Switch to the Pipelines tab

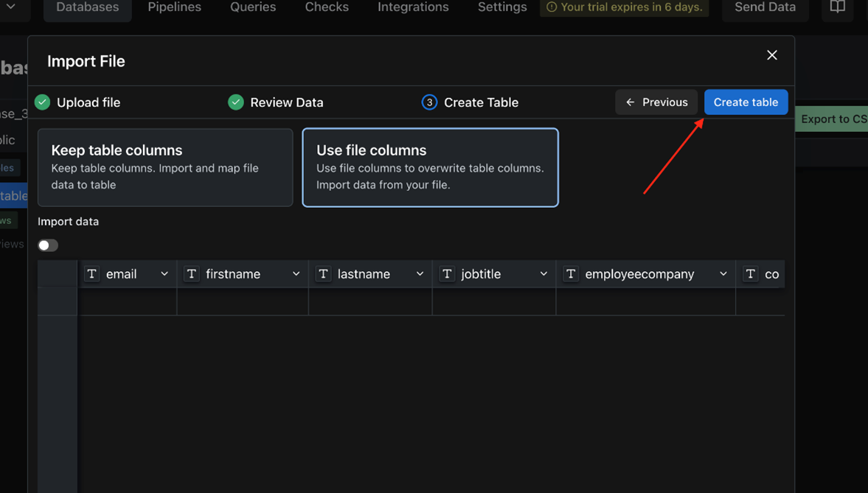[174, 7]
